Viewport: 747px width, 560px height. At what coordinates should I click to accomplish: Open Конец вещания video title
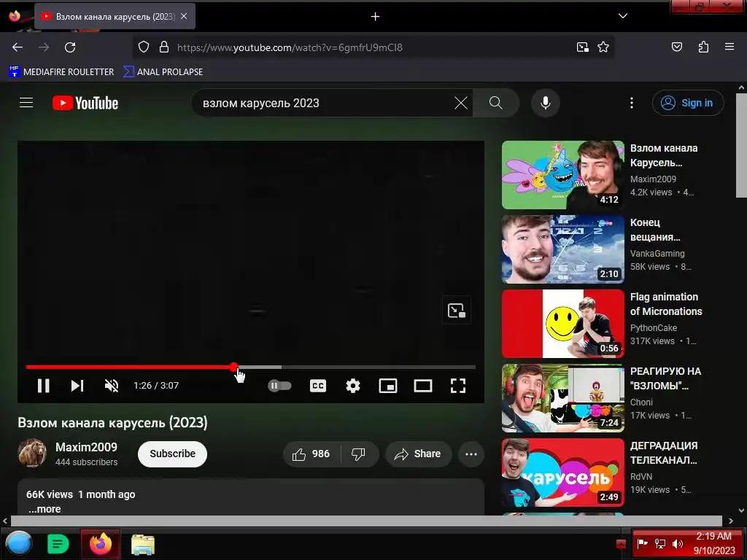click(x=655, y=230)
